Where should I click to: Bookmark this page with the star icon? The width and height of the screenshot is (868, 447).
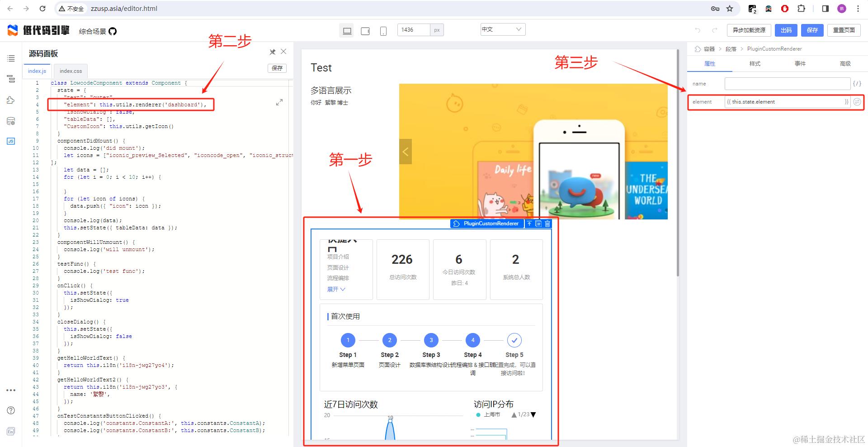tap(729, 9)
